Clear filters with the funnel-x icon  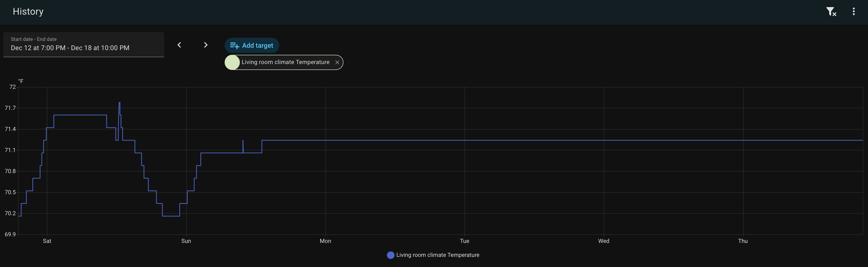pyautogui.click(x=831, y=12)
